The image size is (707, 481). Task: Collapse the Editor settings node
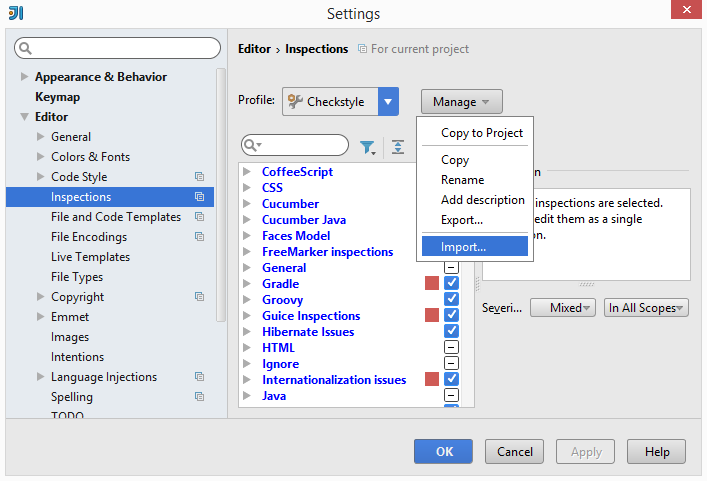click(x=24, y=117)
